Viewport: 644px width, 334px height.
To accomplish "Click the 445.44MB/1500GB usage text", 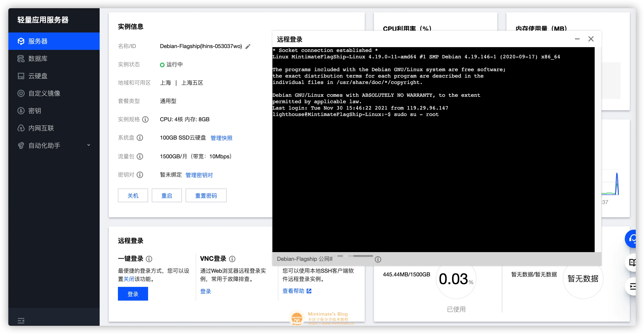I will (407, 275).
